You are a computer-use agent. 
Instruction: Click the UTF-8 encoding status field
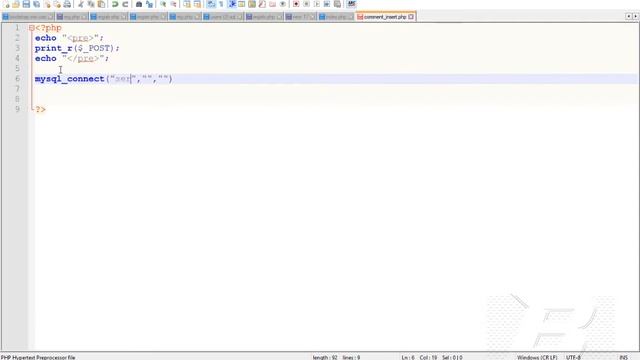tap(573, 357)
